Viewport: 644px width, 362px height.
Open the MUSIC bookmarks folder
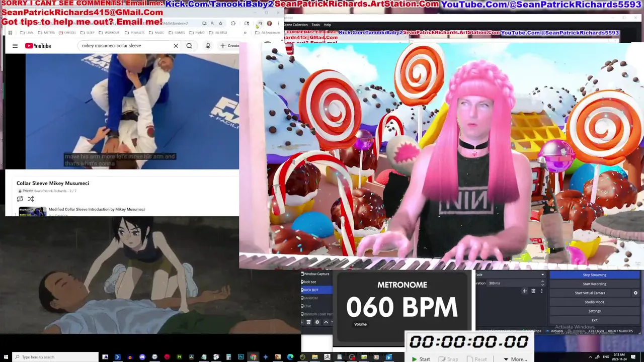(x=156, y=33)
